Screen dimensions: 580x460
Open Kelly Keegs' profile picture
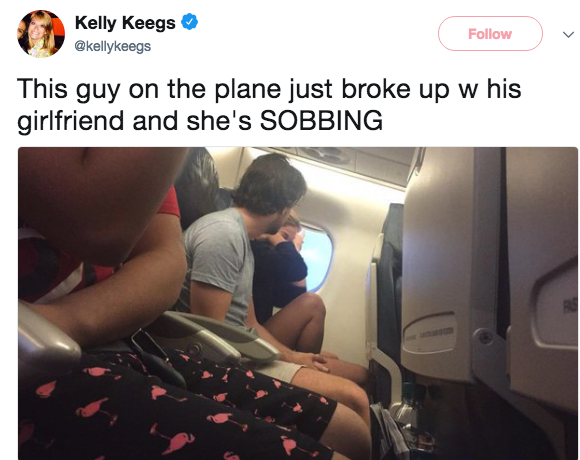tap(41, 34)
